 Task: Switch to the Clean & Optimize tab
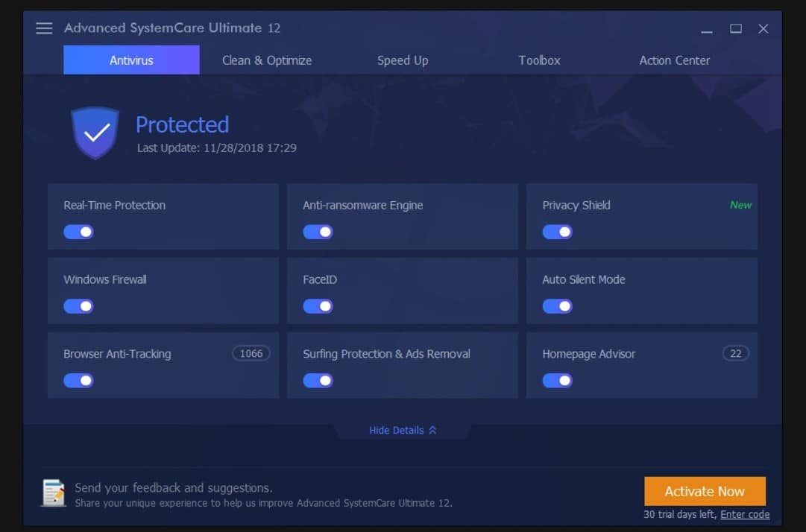pos(266,60)
